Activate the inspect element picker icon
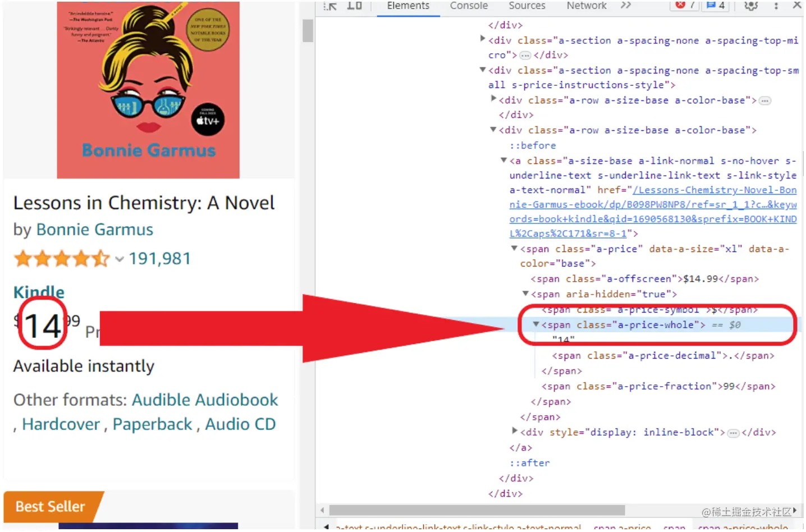 [x=331, y=6]
